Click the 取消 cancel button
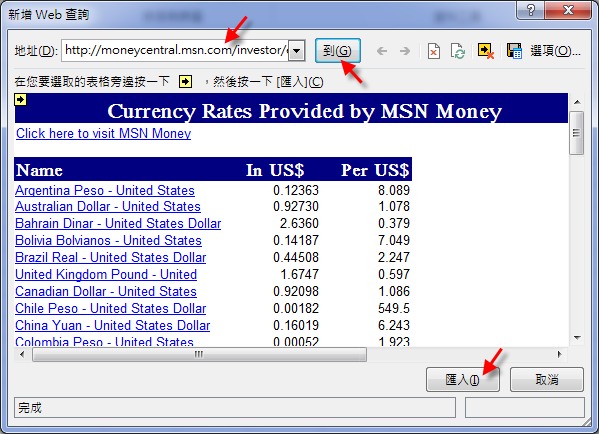Screen dimensions: 599x434 pos(547,379)
